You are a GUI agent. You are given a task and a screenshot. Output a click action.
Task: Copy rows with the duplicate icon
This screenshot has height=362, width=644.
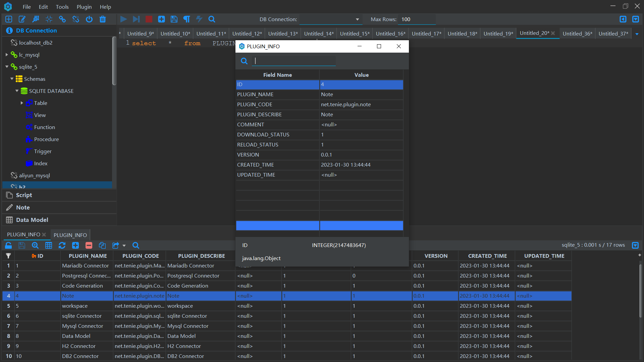coord(102,245)
